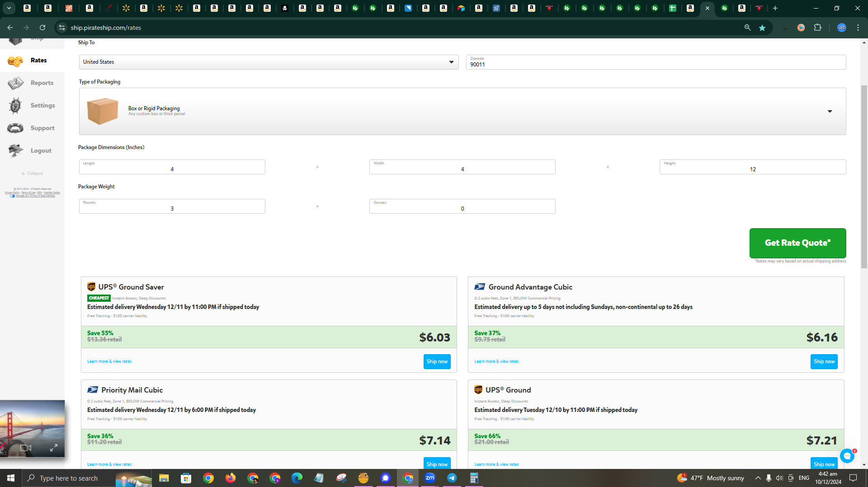Screen dimensions: 868x487
Task: Click the $7.21 price
Action: [x=822, y=440]
